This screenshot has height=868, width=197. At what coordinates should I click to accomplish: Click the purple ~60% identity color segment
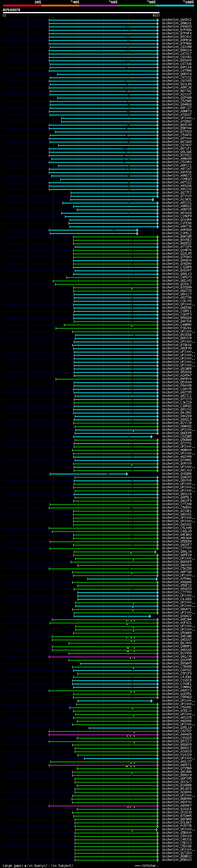[99, 6]
